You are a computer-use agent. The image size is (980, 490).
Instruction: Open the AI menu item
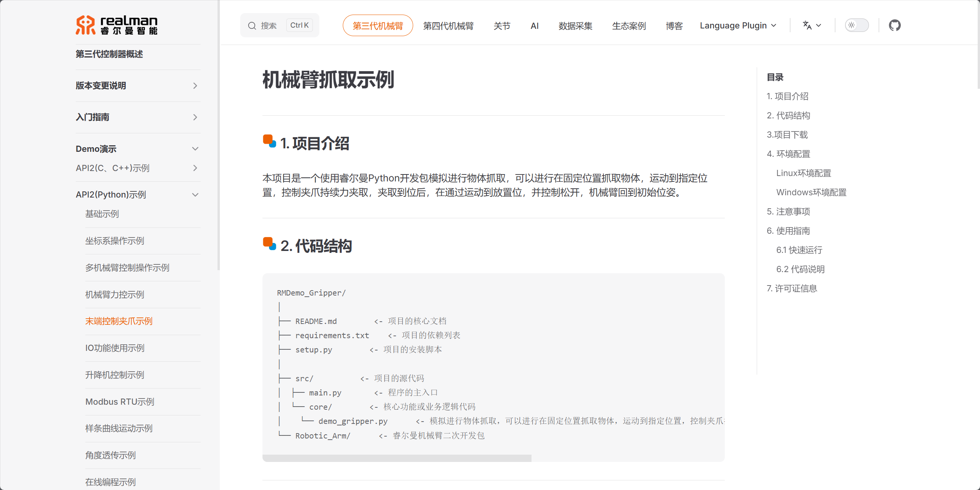pos(535,25)
